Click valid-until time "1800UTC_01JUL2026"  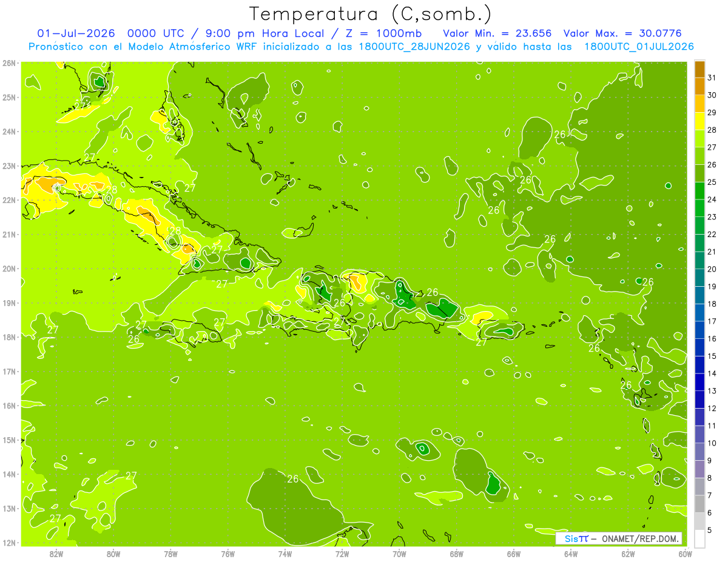pos(639,47)
